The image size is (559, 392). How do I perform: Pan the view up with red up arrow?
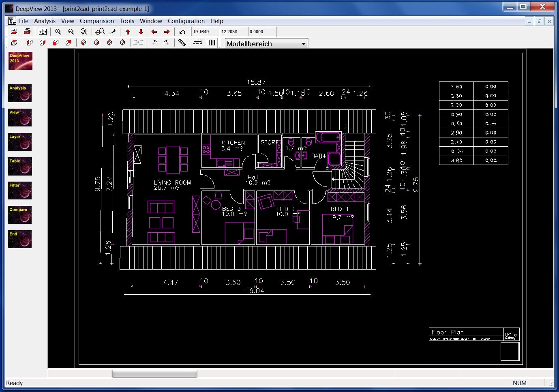128,32
